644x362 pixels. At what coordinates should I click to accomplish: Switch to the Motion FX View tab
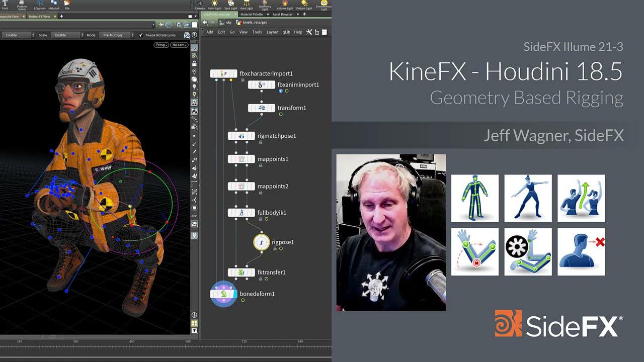[39, 17]
